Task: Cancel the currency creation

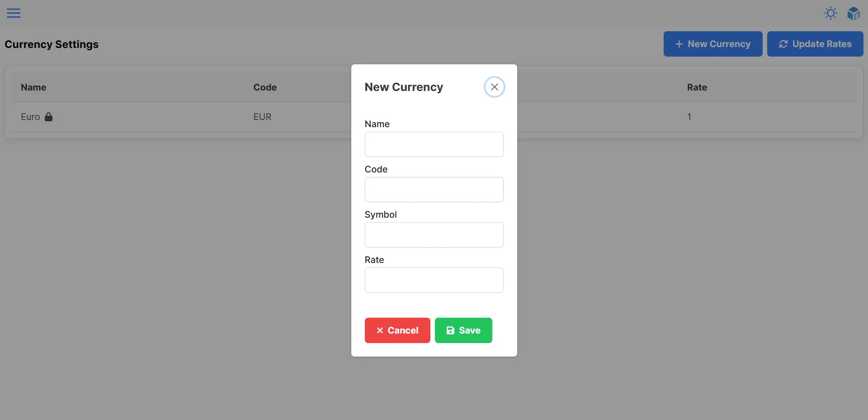Action: [x=397, y=330]
